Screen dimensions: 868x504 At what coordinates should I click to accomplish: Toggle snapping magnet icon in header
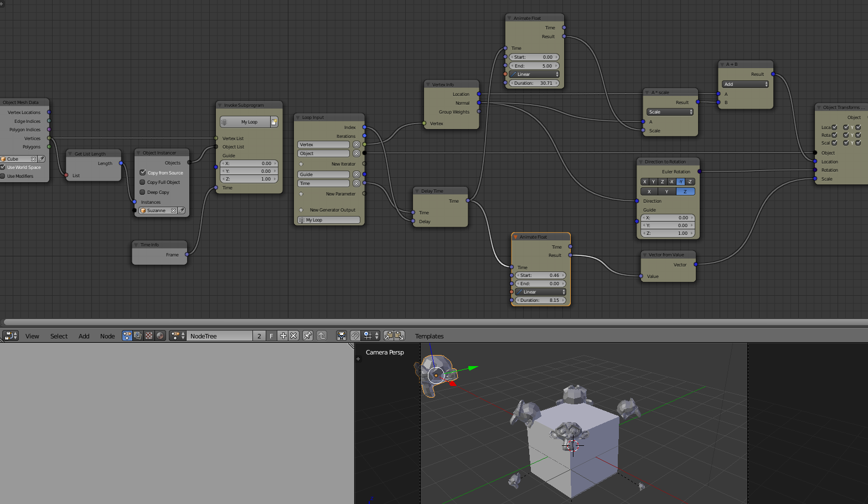pos(355,336)
